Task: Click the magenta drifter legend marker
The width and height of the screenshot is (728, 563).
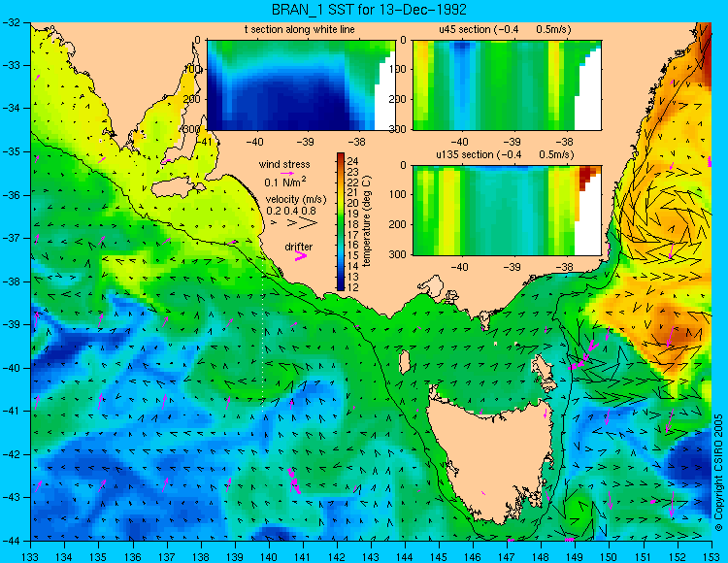Action: [301, 256]
